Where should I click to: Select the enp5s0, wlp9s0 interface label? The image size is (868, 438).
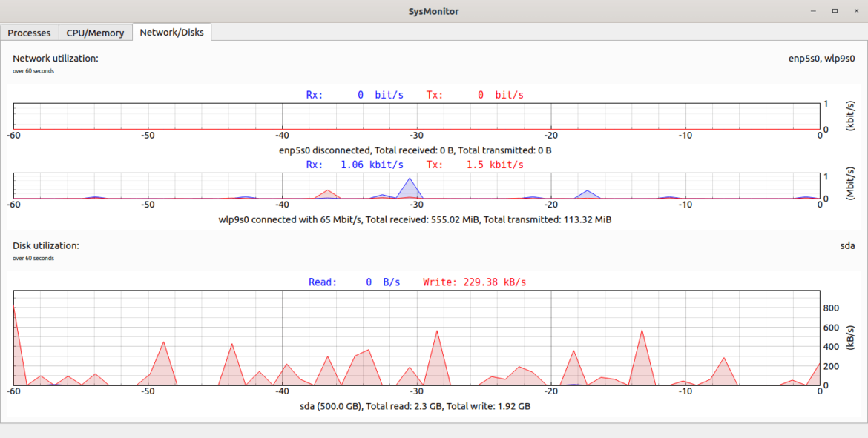[x=822, y=59]
